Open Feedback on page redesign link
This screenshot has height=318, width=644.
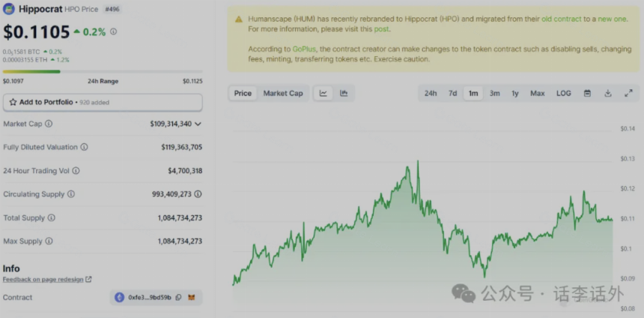click(x=43, y=279)
